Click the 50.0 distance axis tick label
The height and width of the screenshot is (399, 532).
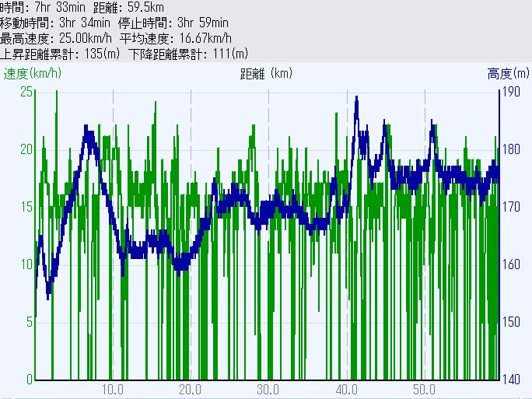425,388
